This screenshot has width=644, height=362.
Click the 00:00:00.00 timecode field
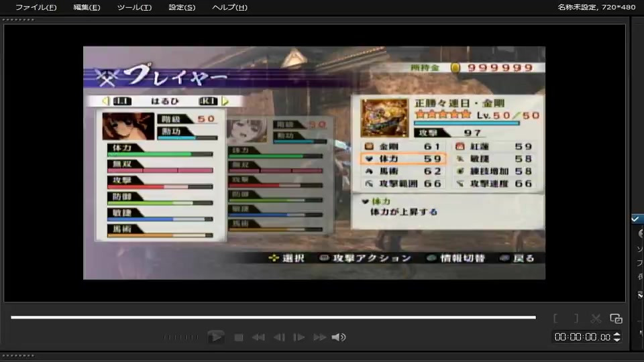click(582, 337)
